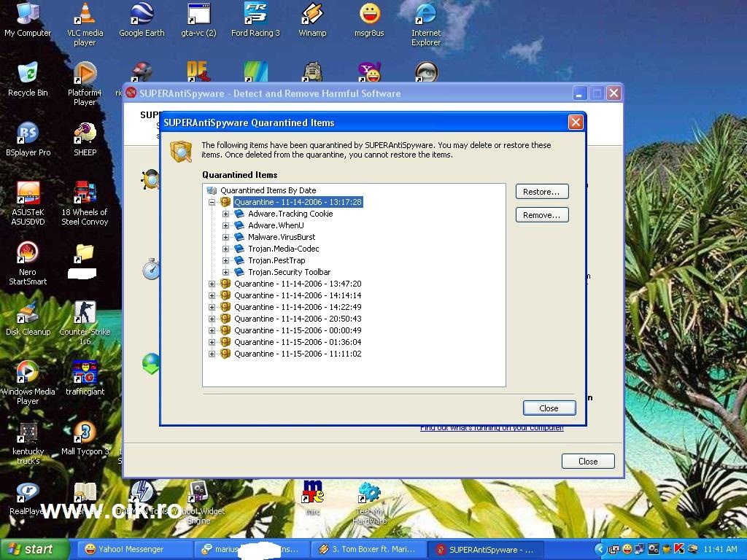
Task: Collapse Quarantine 11-14-2006 13:17:28 node
Action: click(212, 203)
